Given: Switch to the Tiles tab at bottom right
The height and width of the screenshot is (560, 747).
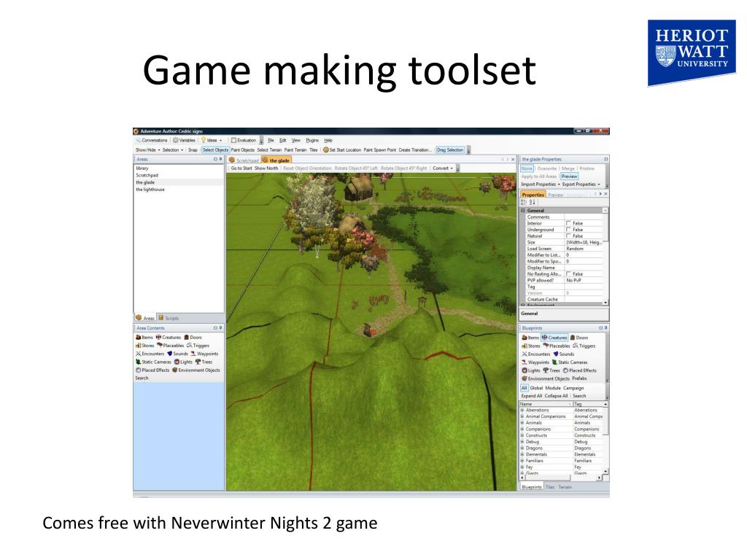Looking at the screenshot, I should coord(550,487).
